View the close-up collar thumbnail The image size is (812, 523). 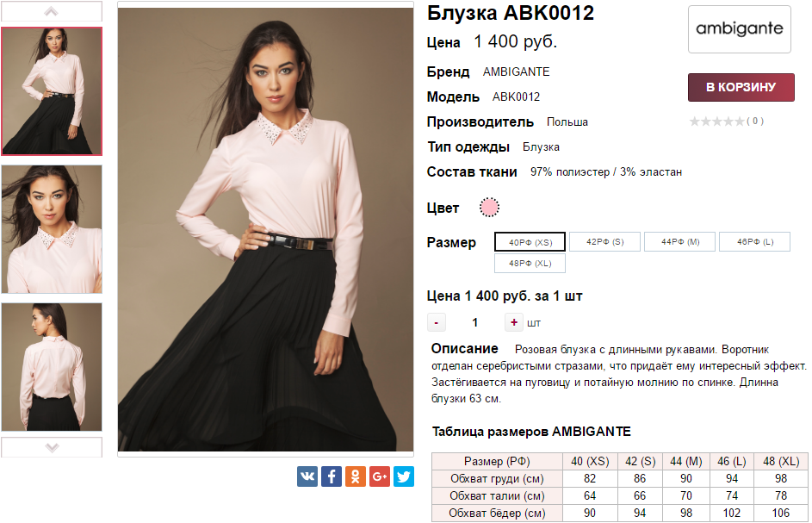(52, 229)
